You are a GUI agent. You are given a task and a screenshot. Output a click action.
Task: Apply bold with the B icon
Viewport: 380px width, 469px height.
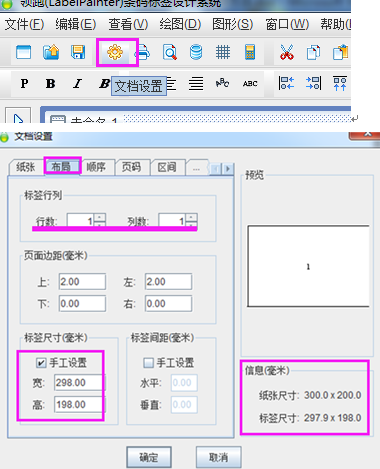pyautogui.click(x=50, y=83)
